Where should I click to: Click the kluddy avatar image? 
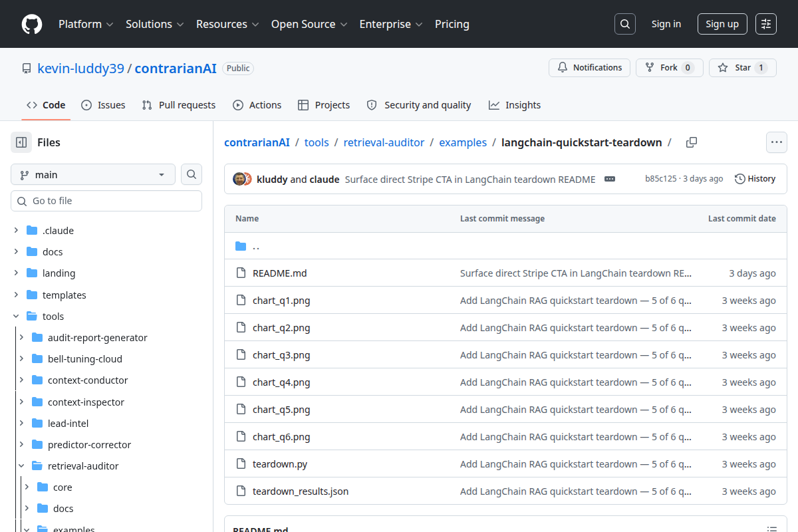[x=239, y=179]
